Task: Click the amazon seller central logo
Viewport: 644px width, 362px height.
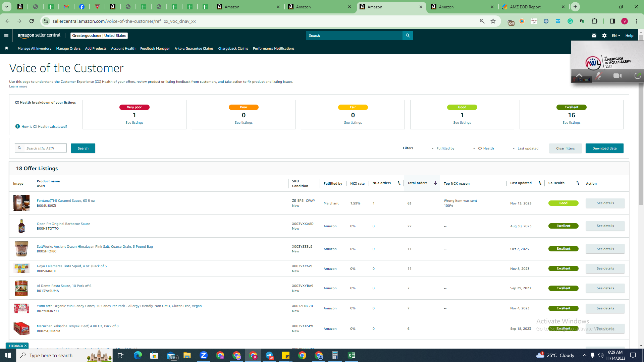Action: [x=39, y=36]
